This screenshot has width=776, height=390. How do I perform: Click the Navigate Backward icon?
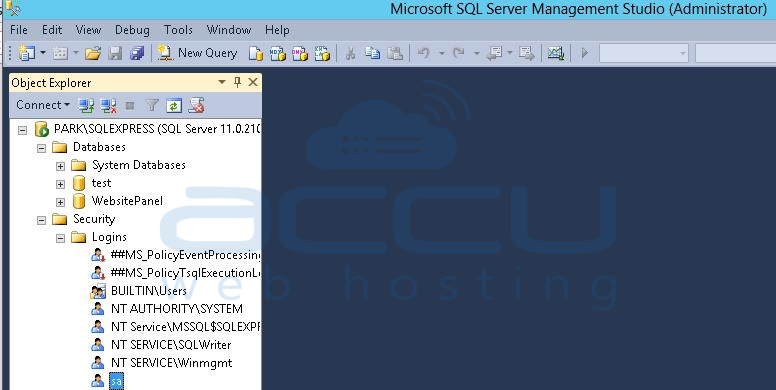[494, 53]
